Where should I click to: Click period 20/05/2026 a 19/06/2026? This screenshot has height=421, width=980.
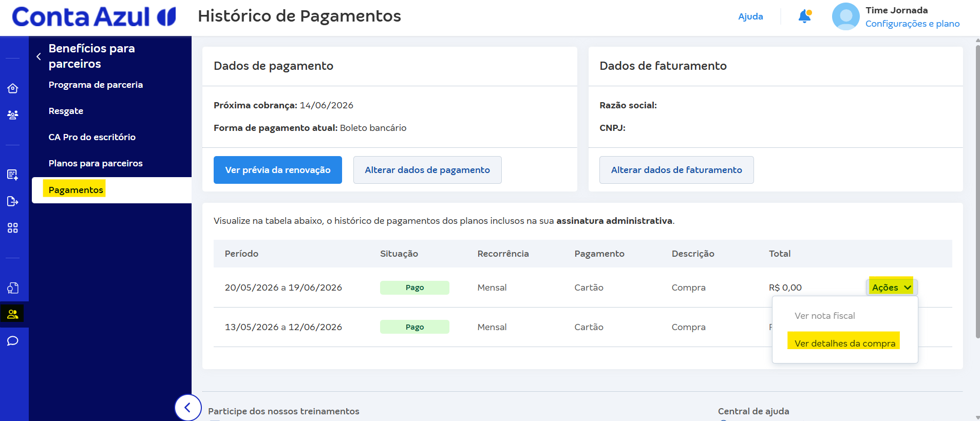click(x=283, y=288)
